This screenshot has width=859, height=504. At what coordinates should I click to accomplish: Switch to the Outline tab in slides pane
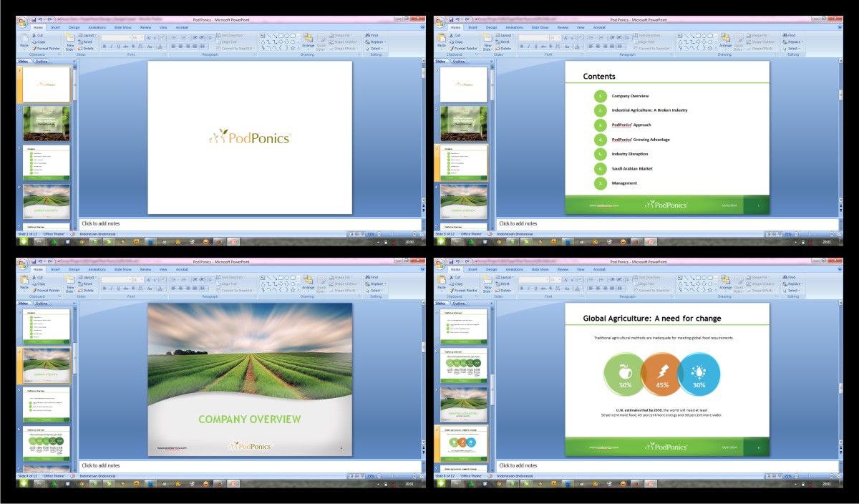pos(42,61)
